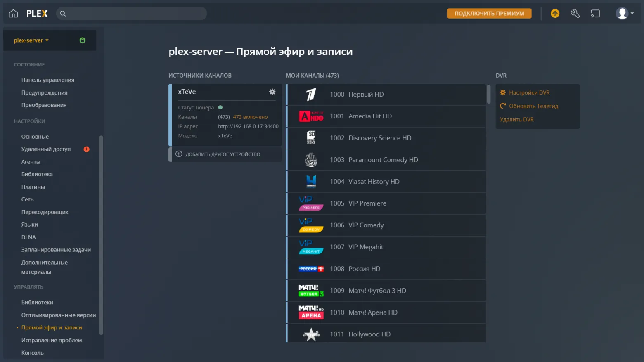
Task: Go to Plex home icon
Action: [x=13, y=14]
